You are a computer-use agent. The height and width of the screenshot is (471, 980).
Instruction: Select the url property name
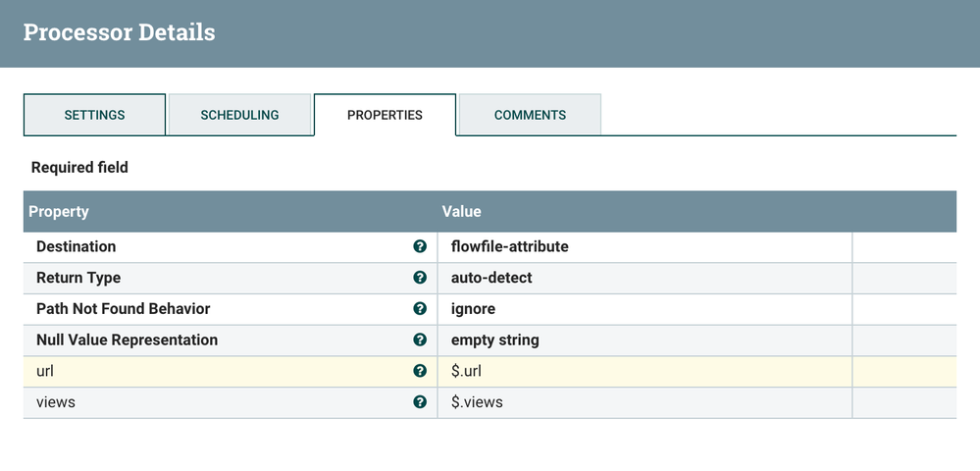(45, 371)
